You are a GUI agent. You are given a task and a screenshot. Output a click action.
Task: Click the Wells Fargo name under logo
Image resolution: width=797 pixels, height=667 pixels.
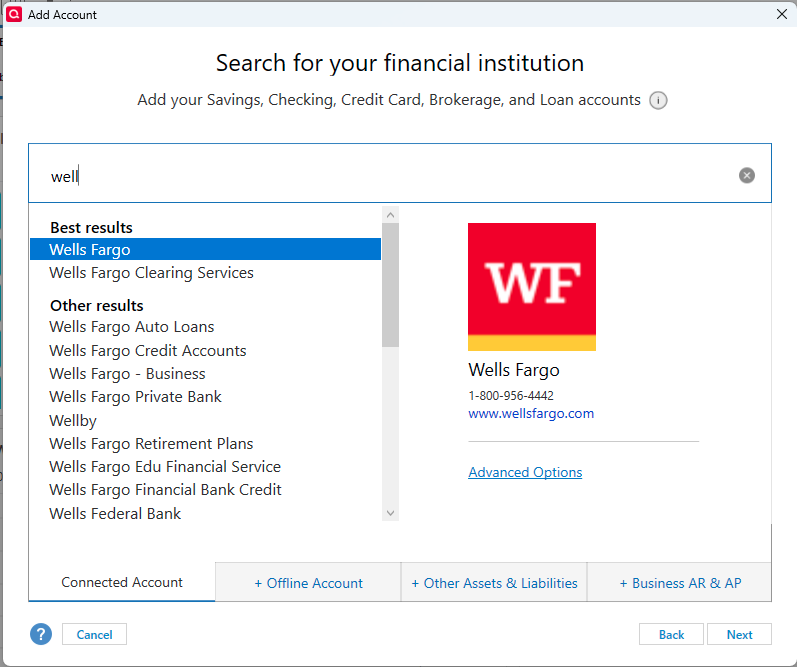click(513, 370)
